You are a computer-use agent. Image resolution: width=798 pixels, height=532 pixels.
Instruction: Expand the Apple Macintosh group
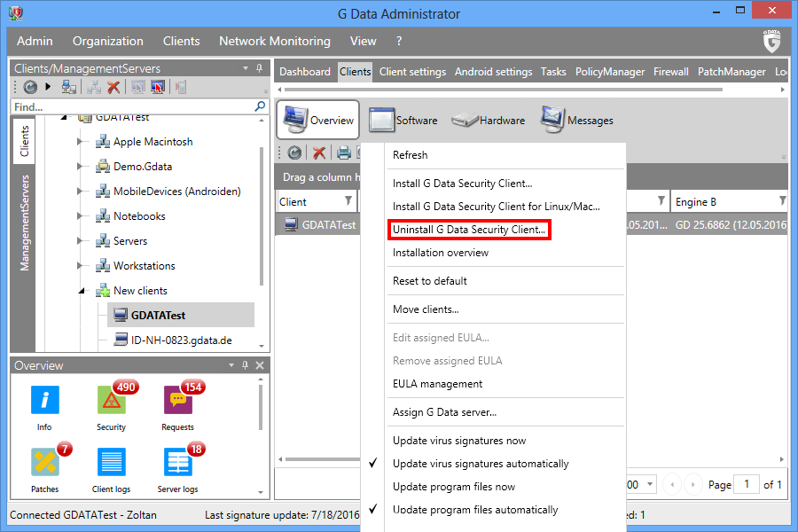(x=80, y=141)
